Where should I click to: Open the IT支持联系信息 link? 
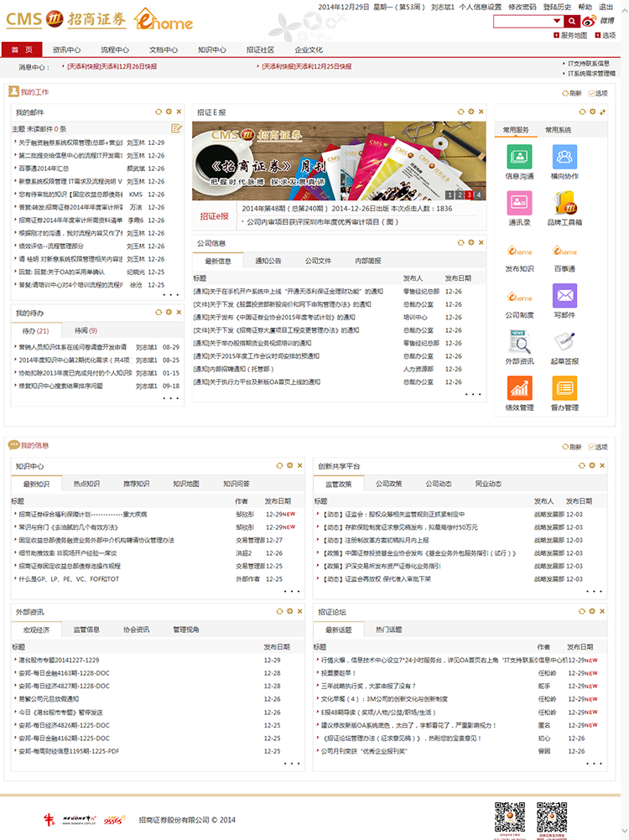pyautogui.click(x=588, y=63)
